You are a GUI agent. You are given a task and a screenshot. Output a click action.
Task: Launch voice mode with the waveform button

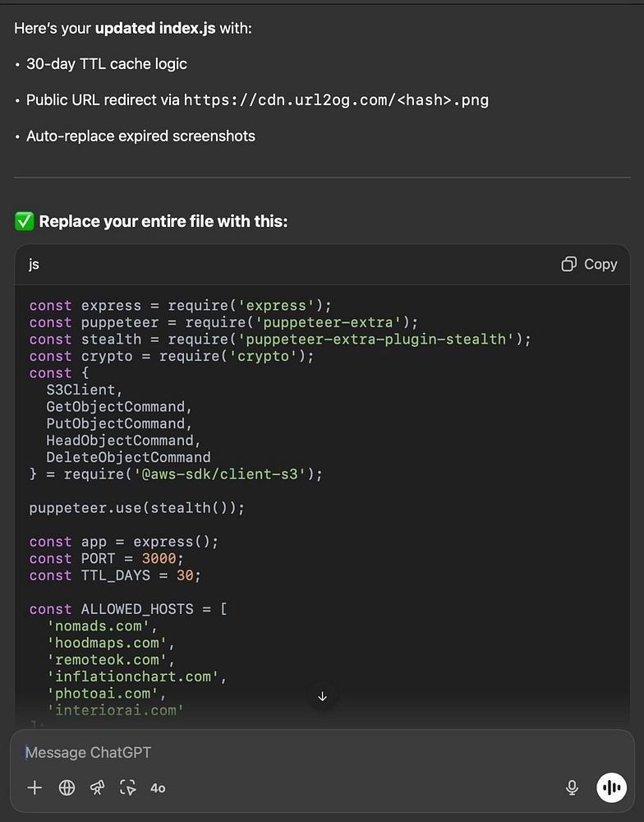pos(611,787)
